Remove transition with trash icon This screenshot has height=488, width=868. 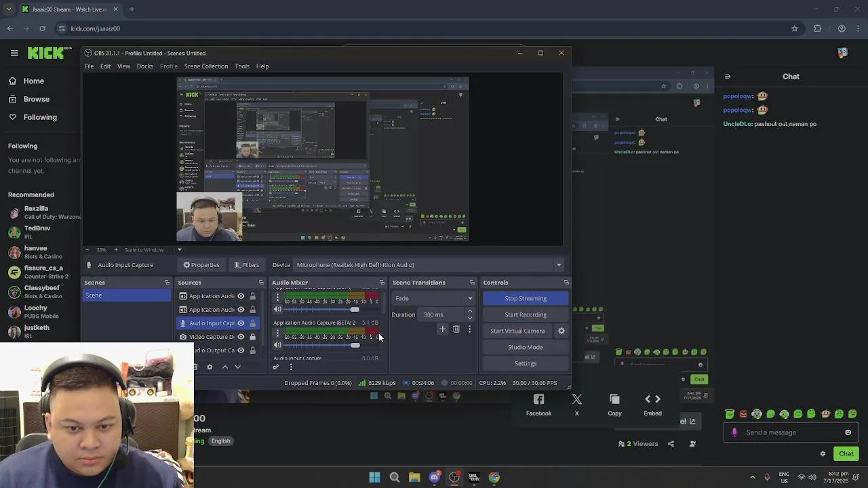456,329
